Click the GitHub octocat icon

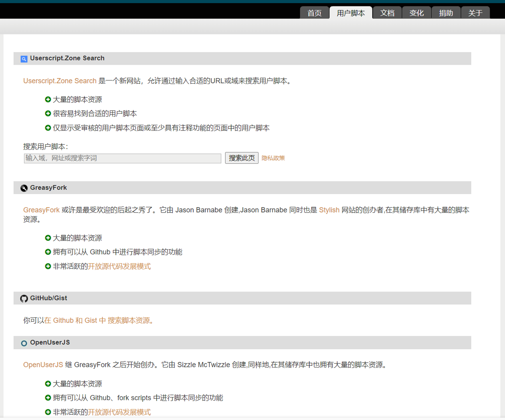24,299
